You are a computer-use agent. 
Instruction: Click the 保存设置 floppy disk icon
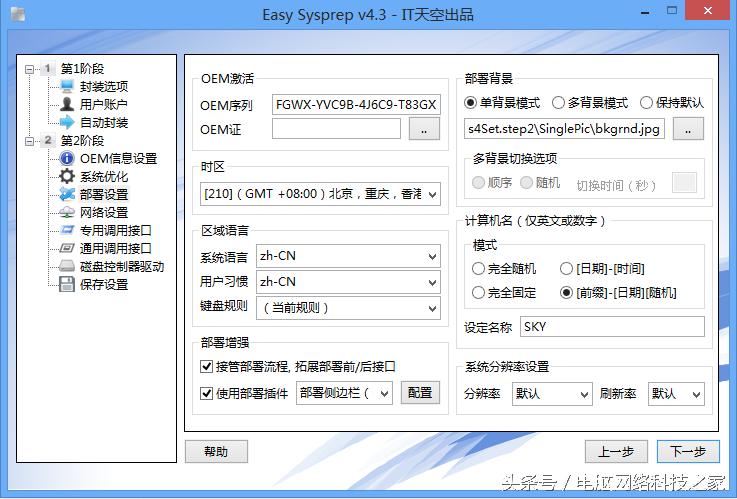click(67, 284)
